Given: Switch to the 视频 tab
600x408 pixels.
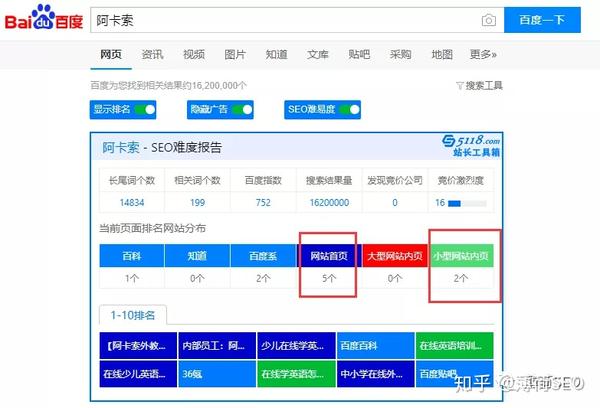Looking at the screenshot, I should click(x=194, y=54).
